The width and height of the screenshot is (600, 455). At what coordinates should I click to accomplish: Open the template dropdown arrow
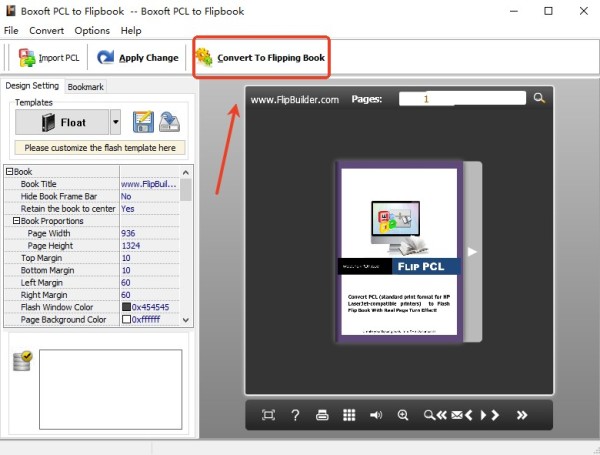coord(116,122)
